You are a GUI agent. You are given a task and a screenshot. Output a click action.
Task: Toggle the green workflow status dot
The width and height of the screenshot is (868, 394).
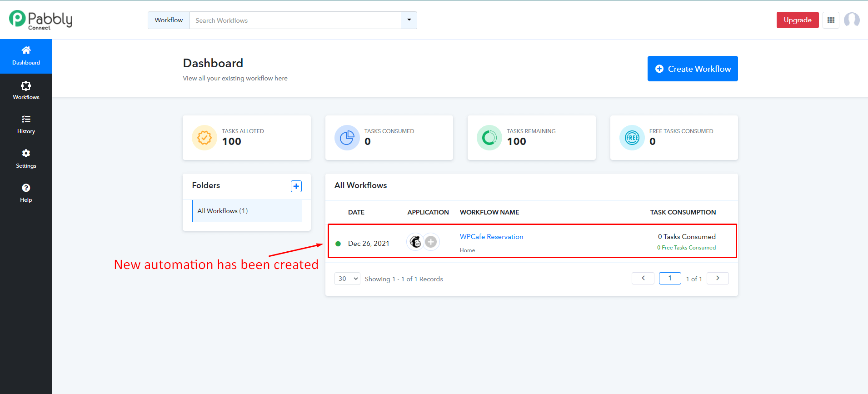(x=338, y=244)
